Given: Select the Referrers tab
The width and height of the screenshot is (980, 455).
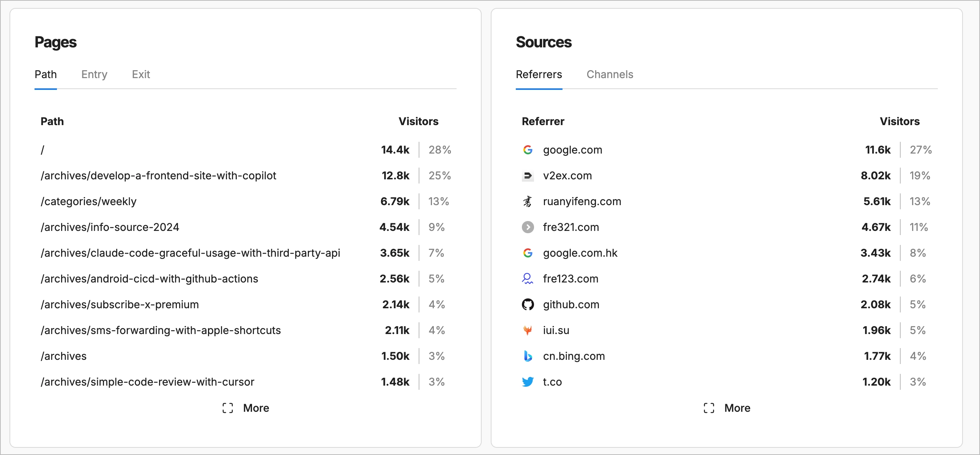Looking at the screenshot, I should point(539,74).
